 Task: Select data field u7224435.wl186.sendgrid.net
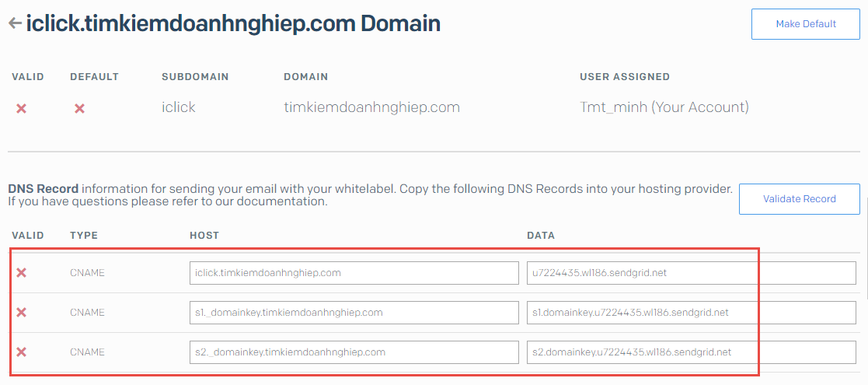[x=692, y=272]
